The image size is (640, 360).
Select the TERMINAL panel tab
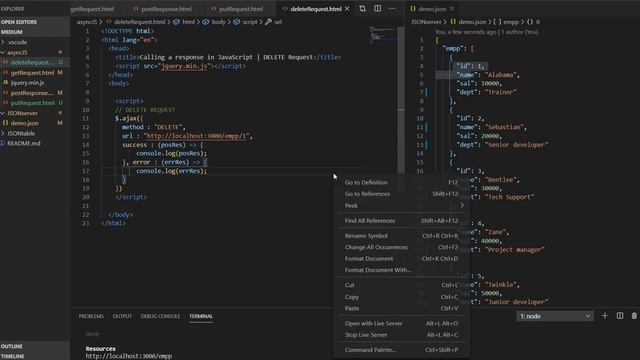click(201, 316)
